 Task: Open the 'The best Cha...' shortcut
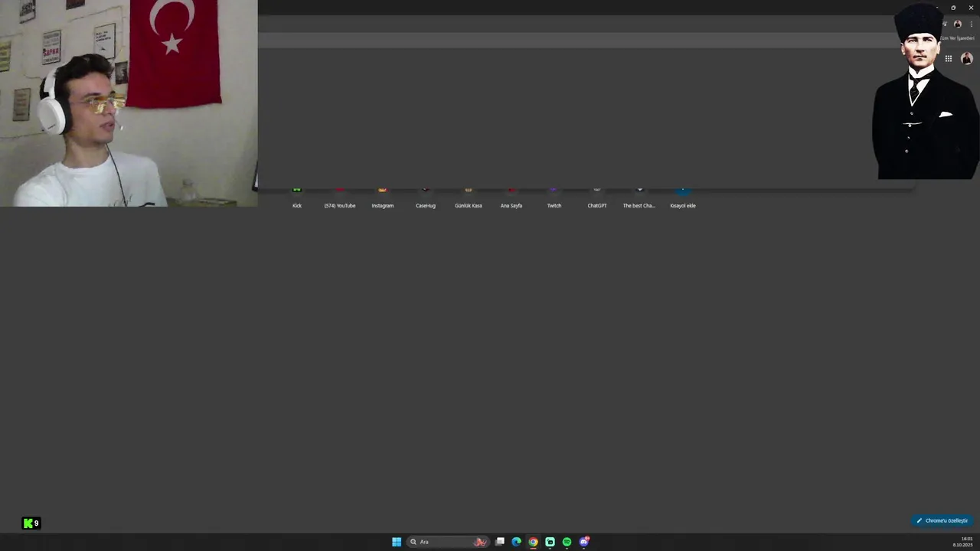(x=639, y=198)
